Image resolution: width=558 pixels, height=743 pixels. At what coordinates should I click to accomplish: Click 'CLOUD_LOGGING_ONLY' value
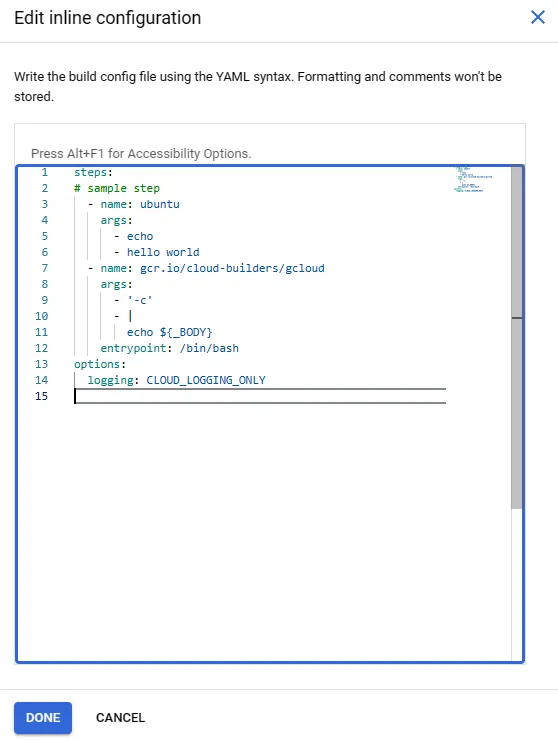tap(206, 380)
